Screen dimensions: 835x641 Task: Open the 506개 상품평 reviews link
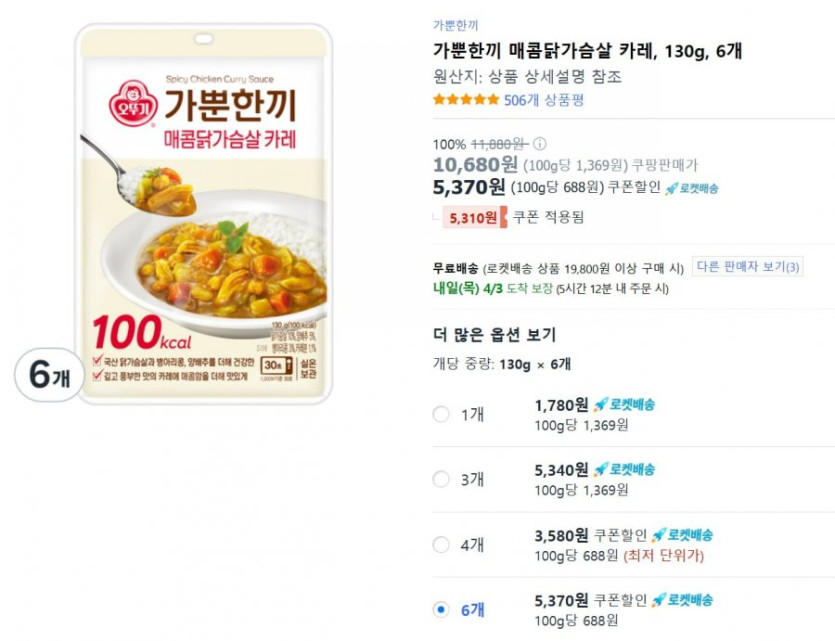544,100
